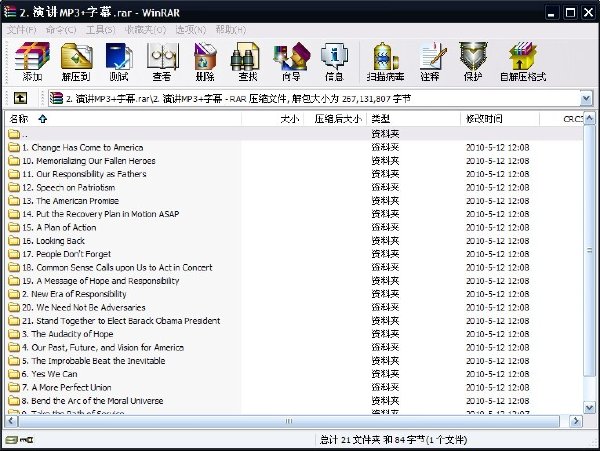
Task: Click the 测试 (Test) archive icon
Action: (x=119, y=61)
